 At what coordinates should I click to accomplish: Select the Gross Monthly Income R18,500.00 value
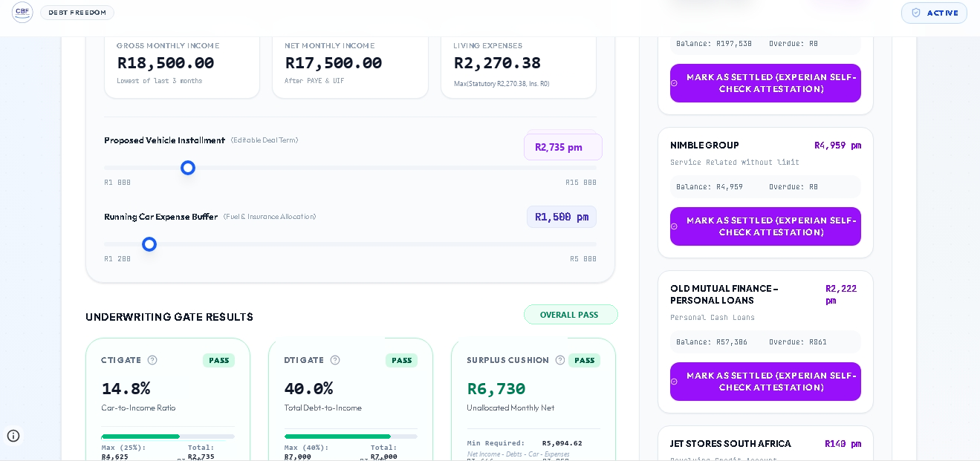(x=166, y=63)
